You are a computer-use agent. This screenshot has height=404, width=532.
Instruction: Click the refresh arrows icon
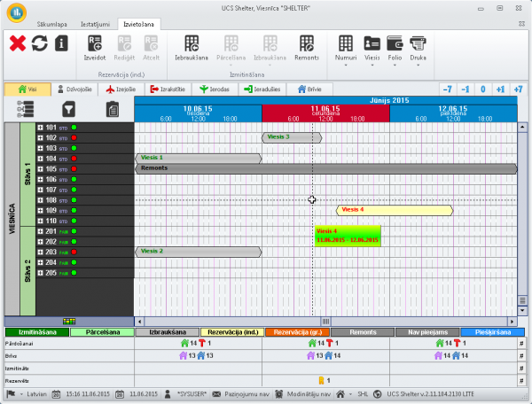39,43
